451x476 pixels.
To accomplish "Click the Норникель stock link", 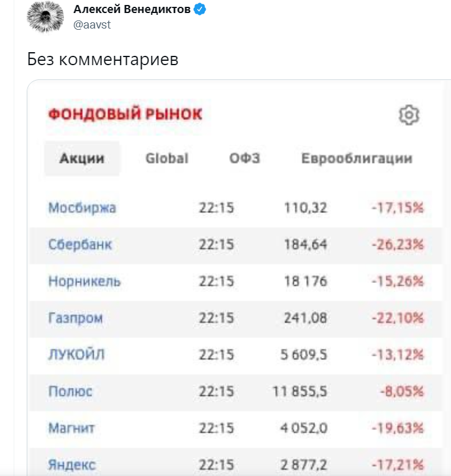I will (x=84, y=281).
